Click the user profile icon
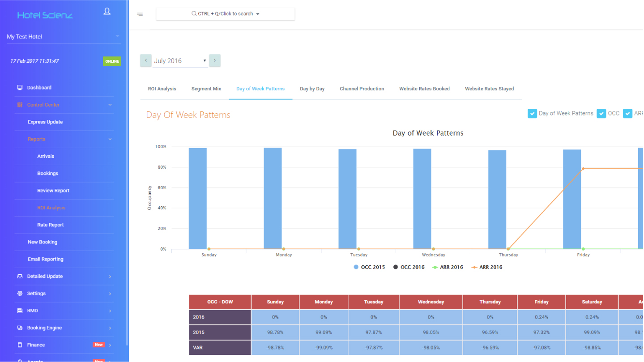Screen dimensions: 644x362 (x=107, y=12)
